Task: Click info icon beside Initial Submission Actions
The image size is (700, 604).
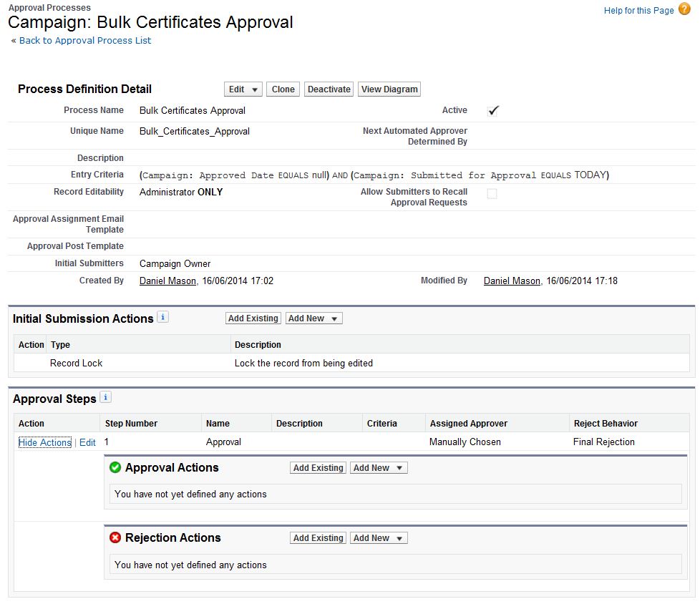Action: 162,317
